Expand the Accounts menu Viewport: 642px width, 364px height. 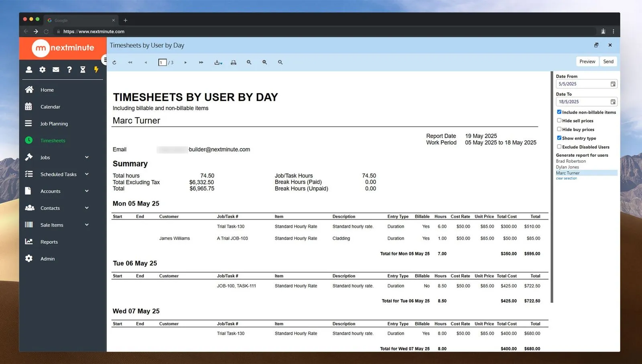[87, 191]
